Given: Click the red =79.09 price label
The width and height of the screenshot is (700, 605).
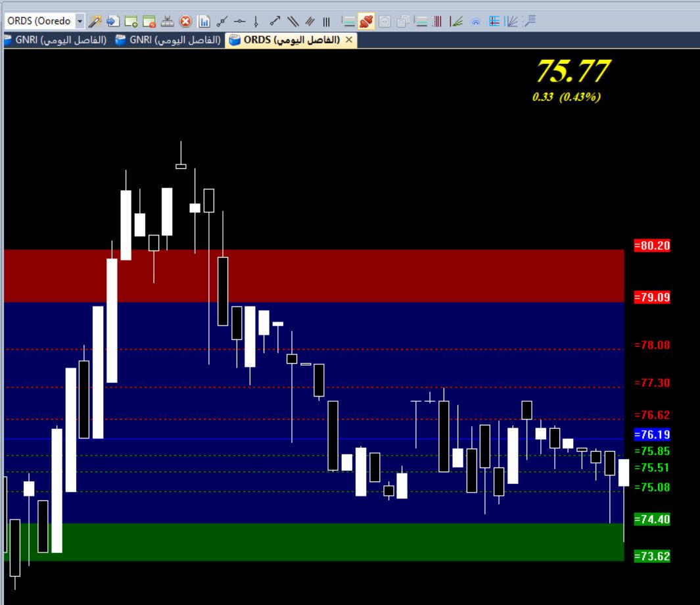Looking at the screenshot, I should click(x=652, y=297).
